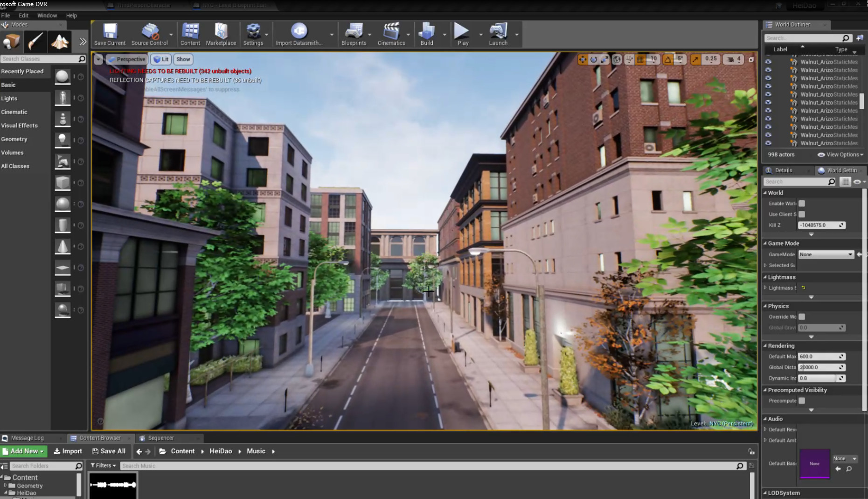Open the viewport Show menu
The image size is (868, 499).
pyautogui.click(x=183, y=59)
